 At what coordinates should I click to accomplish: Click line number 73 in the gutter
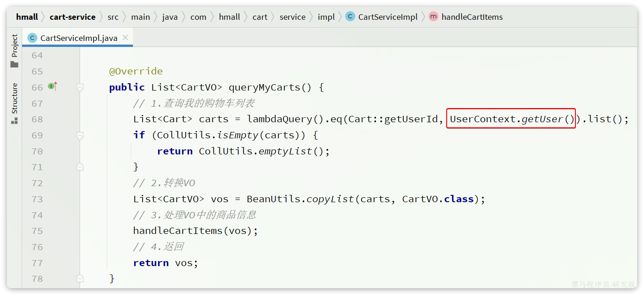(37, 199)
